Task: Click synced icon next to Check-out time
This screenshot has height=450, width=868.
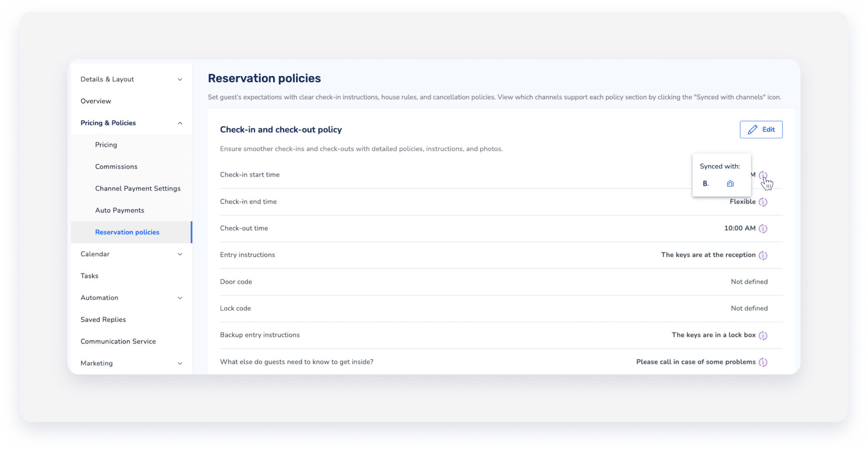Action: pyautogui.click(x=763, y=229)
